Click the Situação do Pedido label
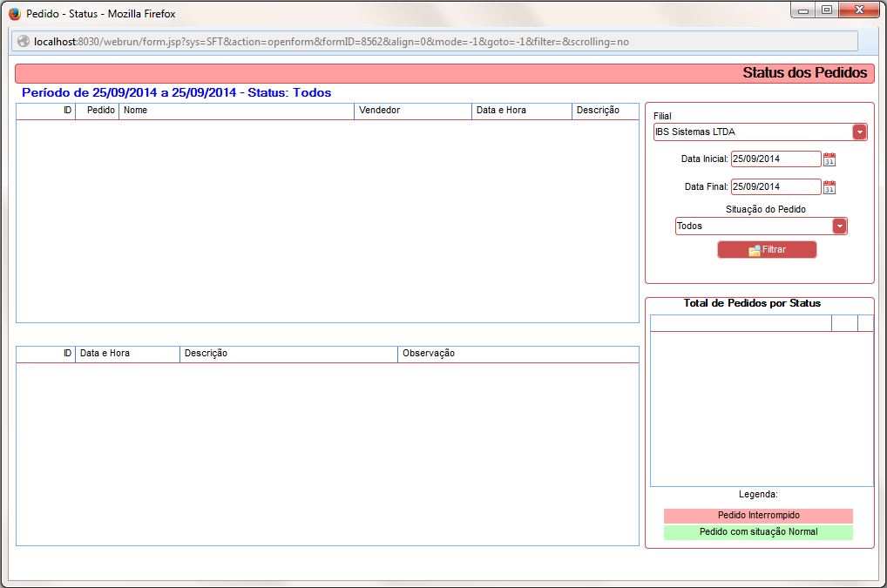This screenshot has width=887, height=588. (x=765, y=209)
